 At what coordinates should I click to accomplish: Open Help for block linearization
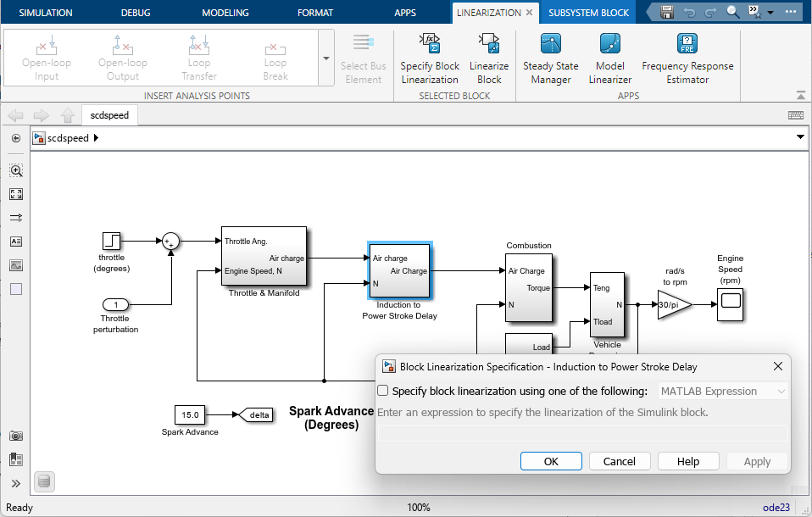coord(688,461)
